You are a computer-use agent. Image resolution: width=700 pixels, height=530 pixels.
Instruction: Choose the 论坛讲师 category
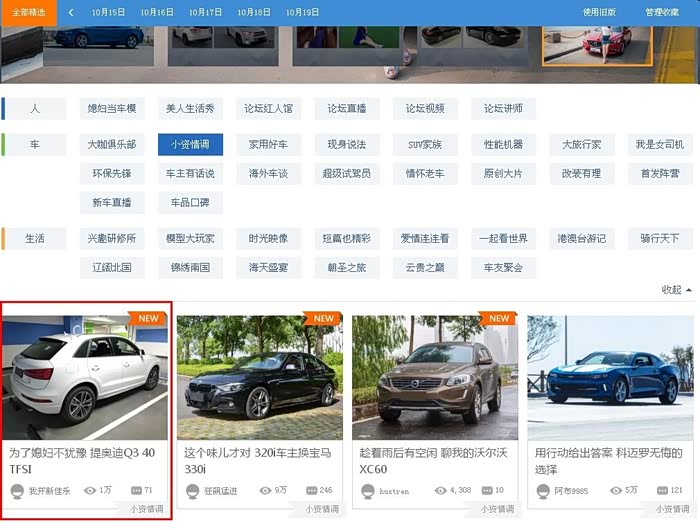coord(503,109)
